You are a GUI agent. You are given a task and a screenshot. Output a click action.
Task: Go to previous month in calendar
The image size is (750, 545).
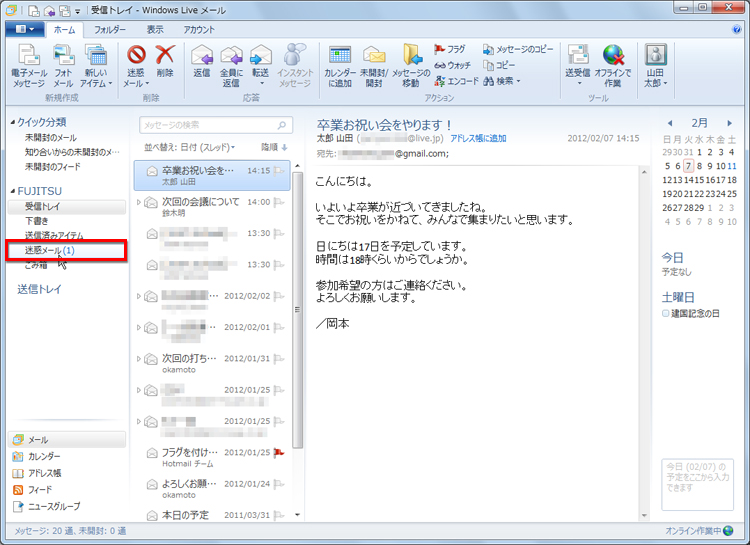point(670,123)
